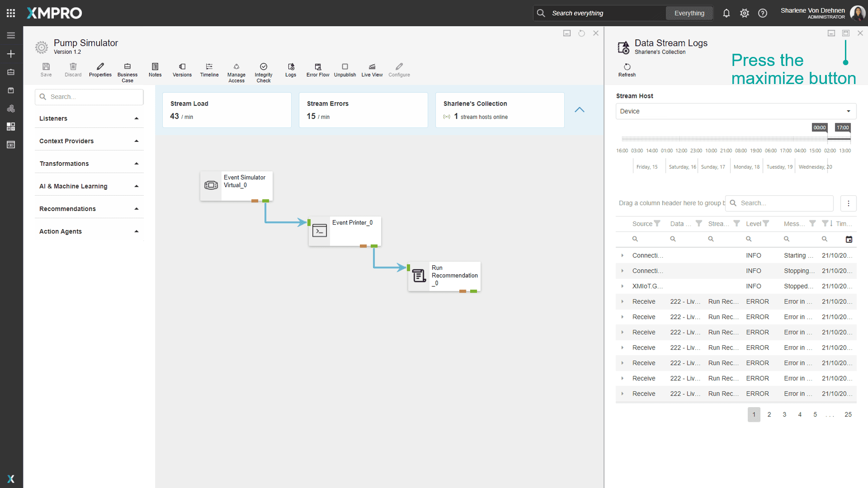Open the notifications bell
Screen dimensions: 868x488
[x=726, y=13]
